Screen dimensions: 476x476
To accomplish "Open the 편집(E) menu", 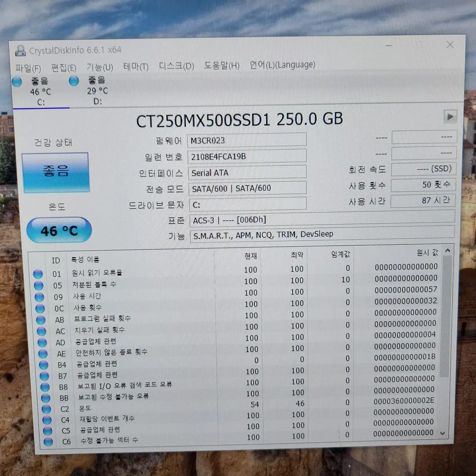I will click(x=63, y=67).
